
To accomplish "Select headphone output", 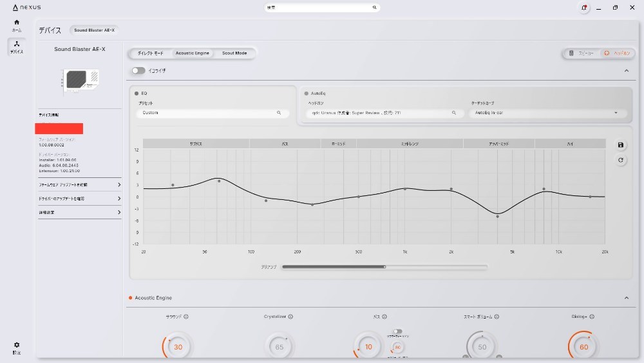I will 618,53.
